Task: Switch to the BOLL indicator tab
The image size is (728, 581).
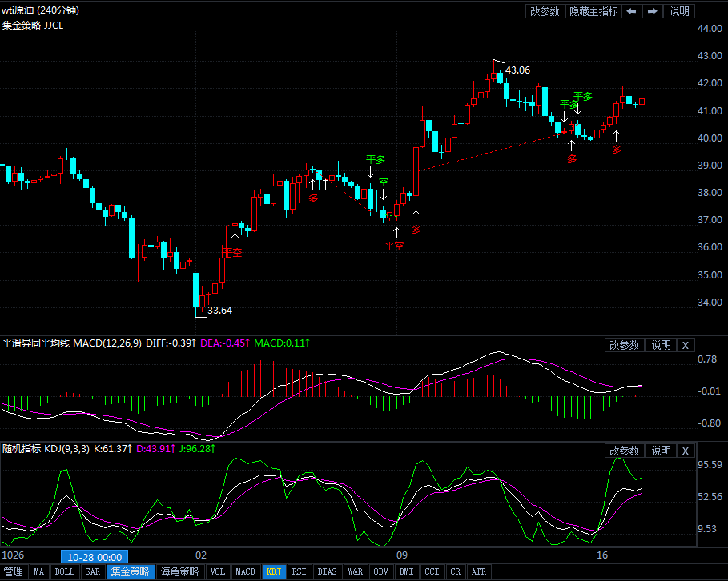Action: 65,571
